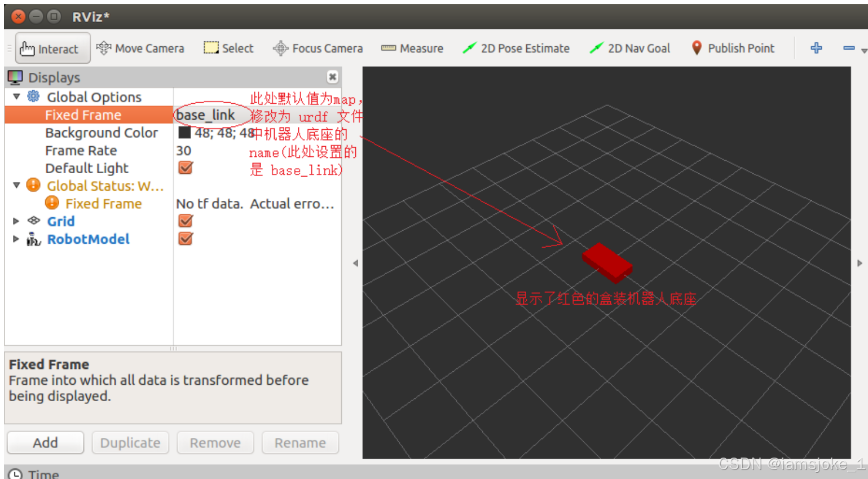Activate the Focus Camera tool
Screen dimensions: 868x479
tap(318, 49)
